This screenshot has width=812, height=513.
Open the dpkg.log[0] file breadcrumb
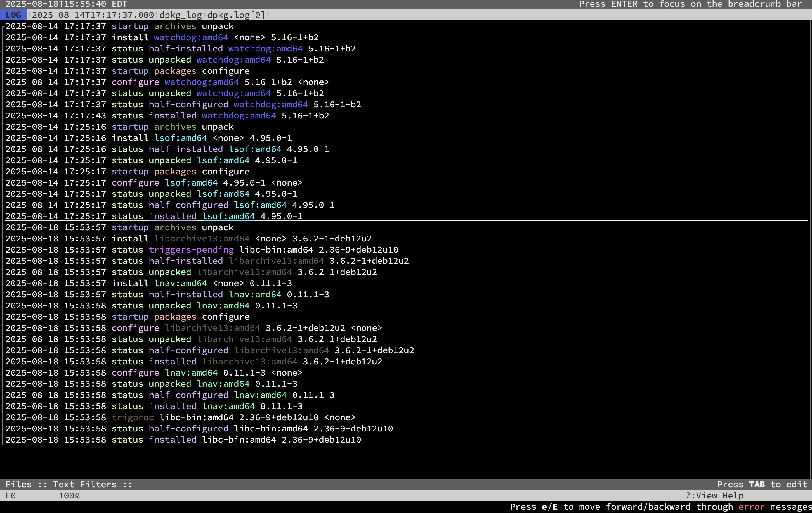(x=236, y=15)
